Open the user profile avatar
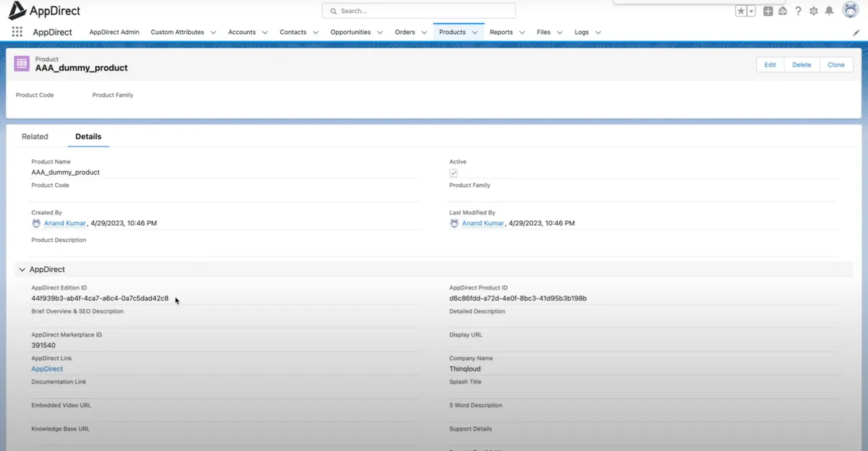868x451 pixels. point(851,11)
